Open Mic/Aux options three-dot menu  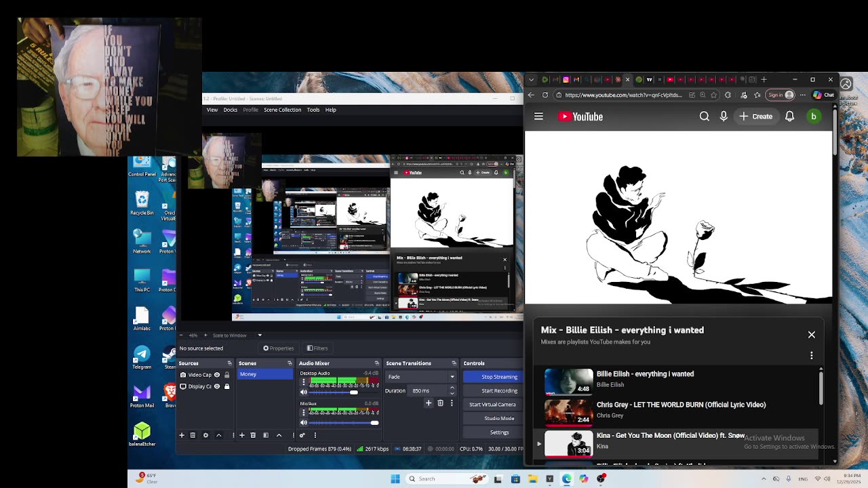(304, 413)
